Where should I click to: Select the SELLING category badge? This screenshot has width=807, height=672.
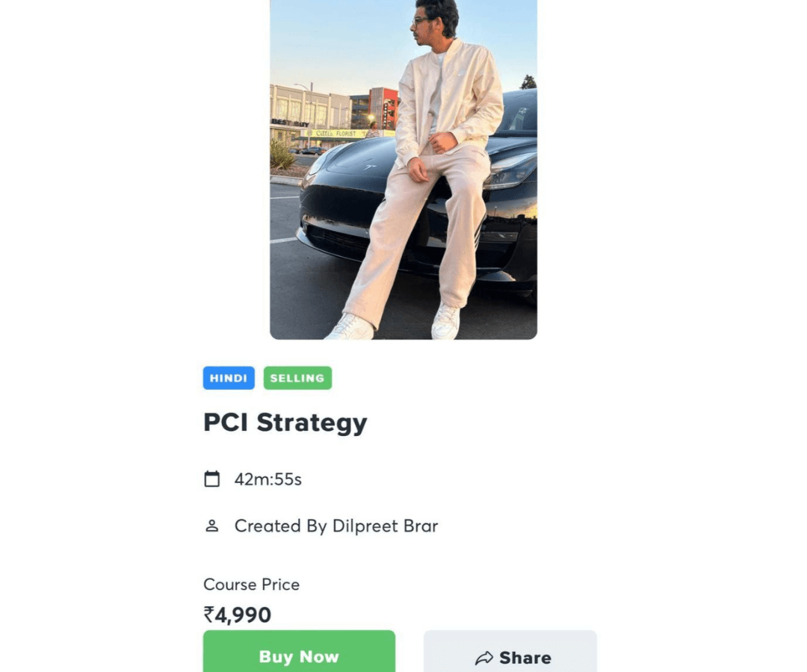[x=297, y=378]
